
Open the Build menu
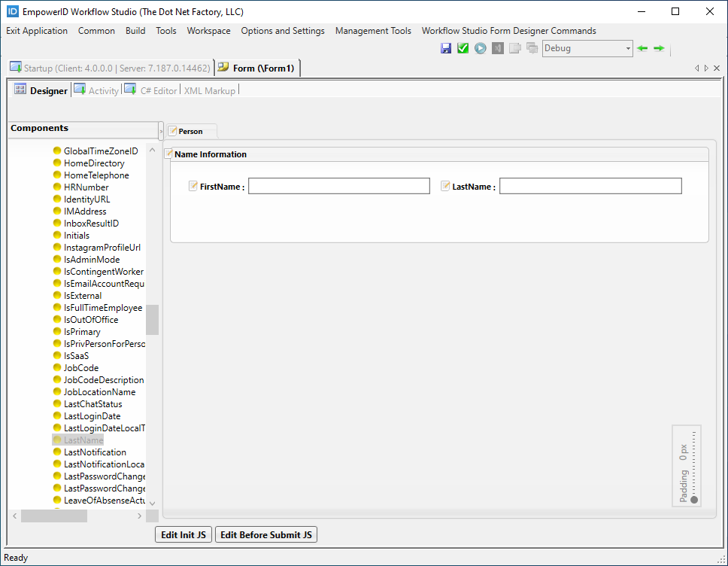(135, 31)
